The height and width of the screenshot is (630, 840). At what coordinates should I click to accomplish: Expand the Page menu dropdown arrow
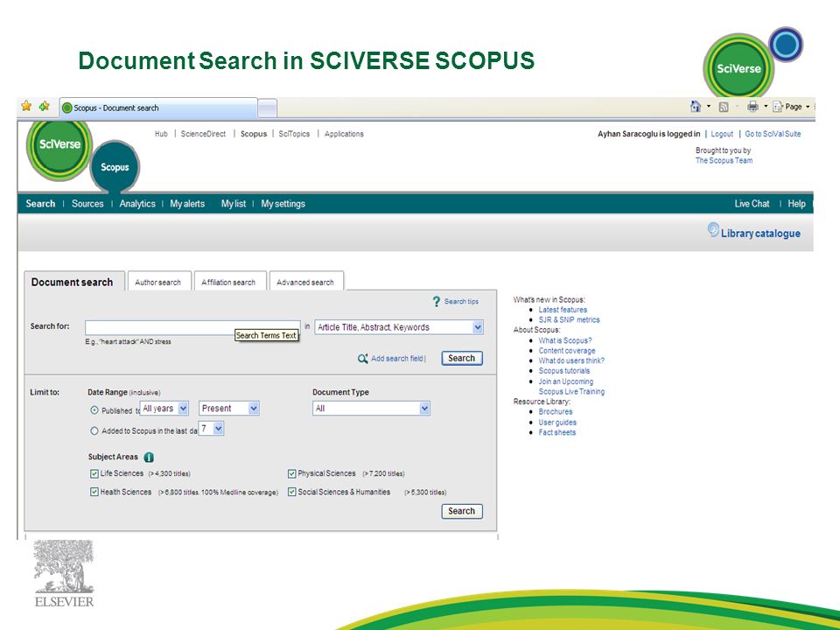point(808,107)
